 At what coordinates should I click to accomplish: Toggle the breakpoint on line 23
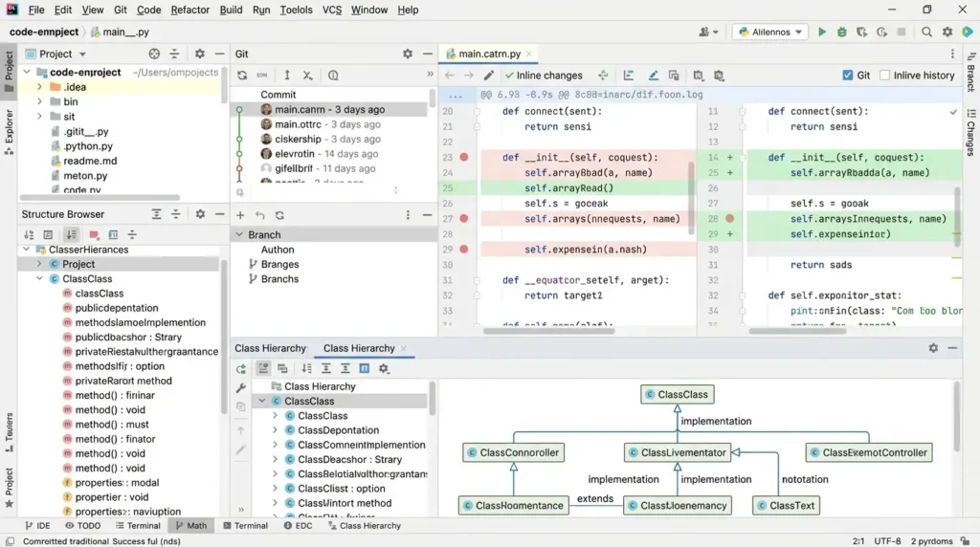coord(464,158)
